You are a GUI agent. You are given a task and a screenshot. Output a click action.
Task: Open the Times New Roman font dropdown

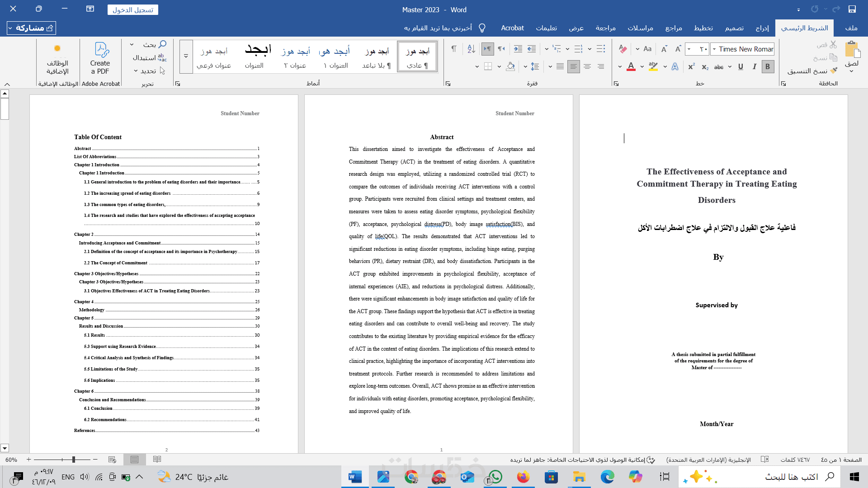click(714, 49)
